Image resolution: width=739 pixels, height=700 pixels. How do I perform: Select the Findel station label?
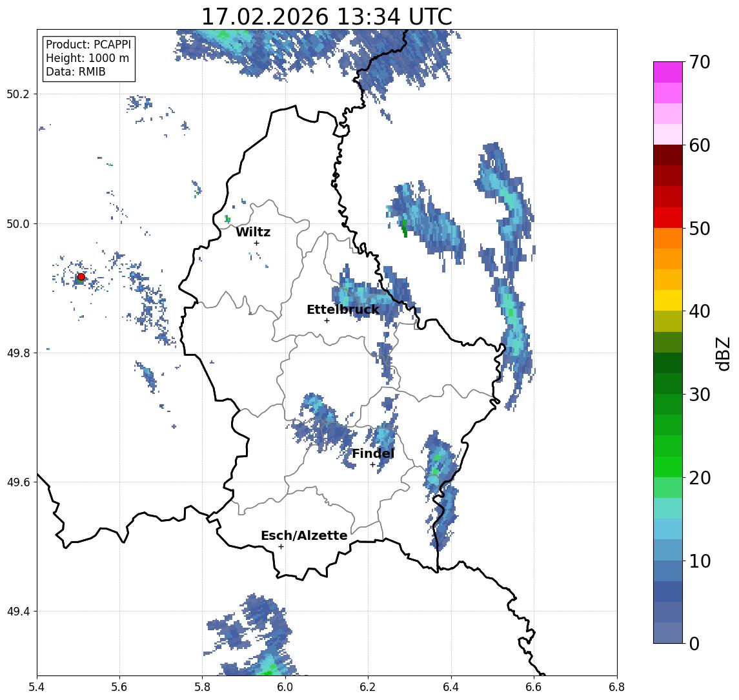point(373,453)
